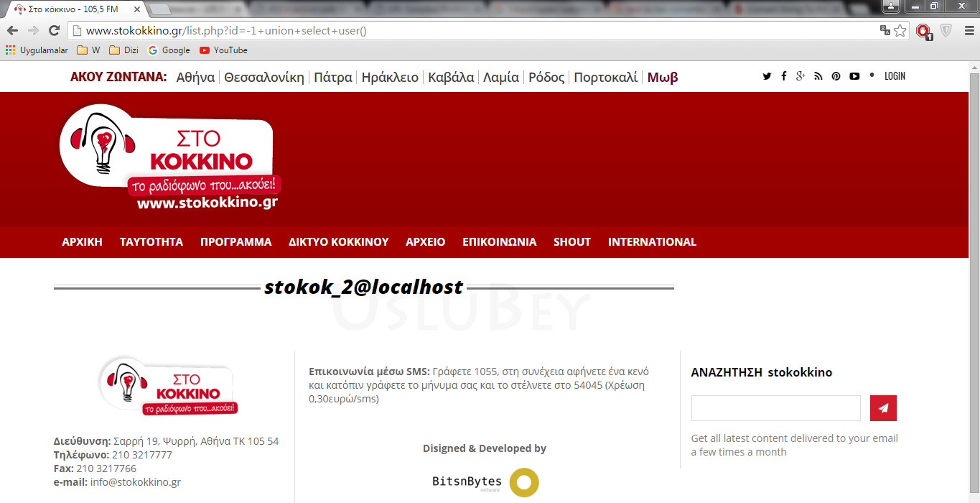Click the 210 3217777 phone number

(x=142, y=455)
